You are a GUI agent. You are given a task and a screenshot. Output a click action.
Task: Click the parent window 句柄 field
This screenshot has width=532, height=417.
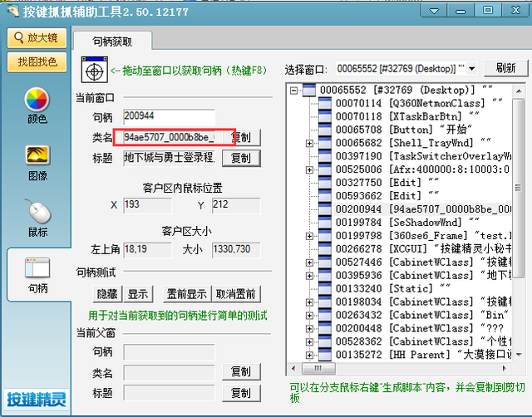(x=169, y=352)
